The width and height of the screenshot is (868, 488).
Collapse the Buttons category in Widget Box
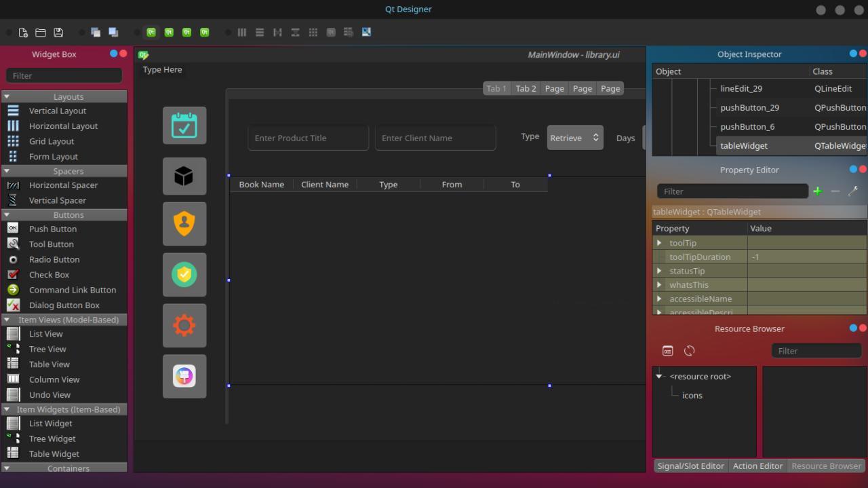click(7, 214)
